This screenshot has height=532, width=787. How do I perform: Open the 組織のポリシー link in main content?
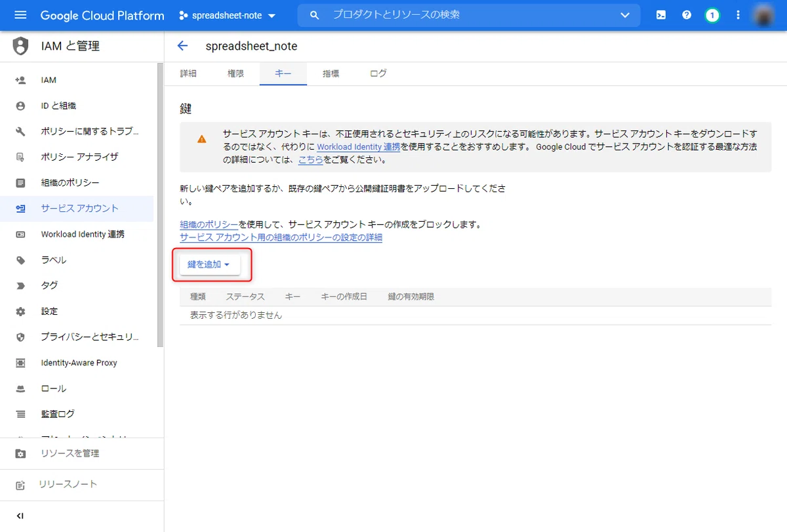pos(209,224)
